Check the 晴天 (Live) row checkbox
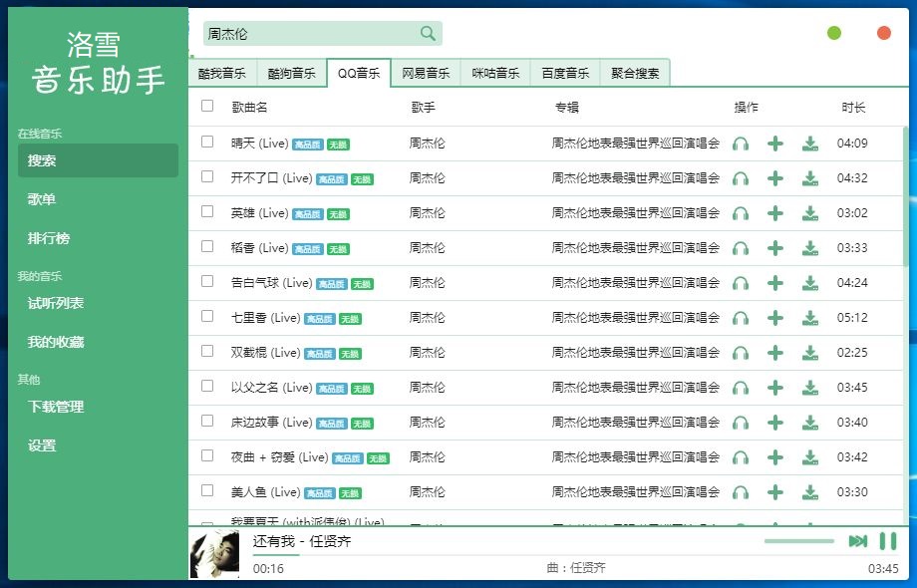The height and width of the screenshot is (588, 917). (207, 142)
